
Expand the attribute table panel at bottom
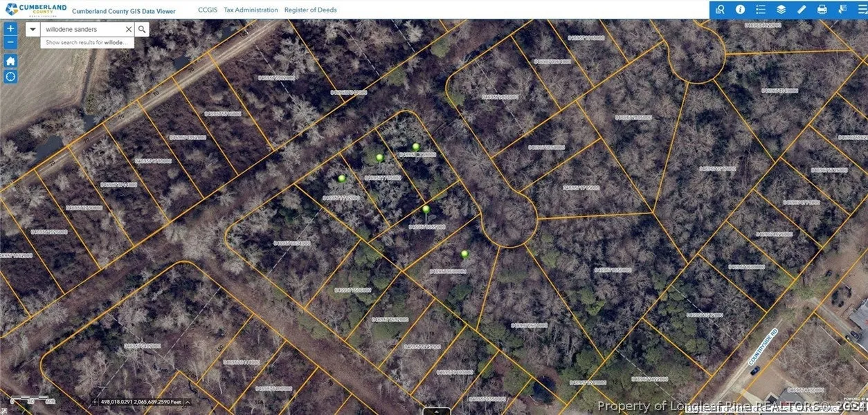(x=436, y=412)
